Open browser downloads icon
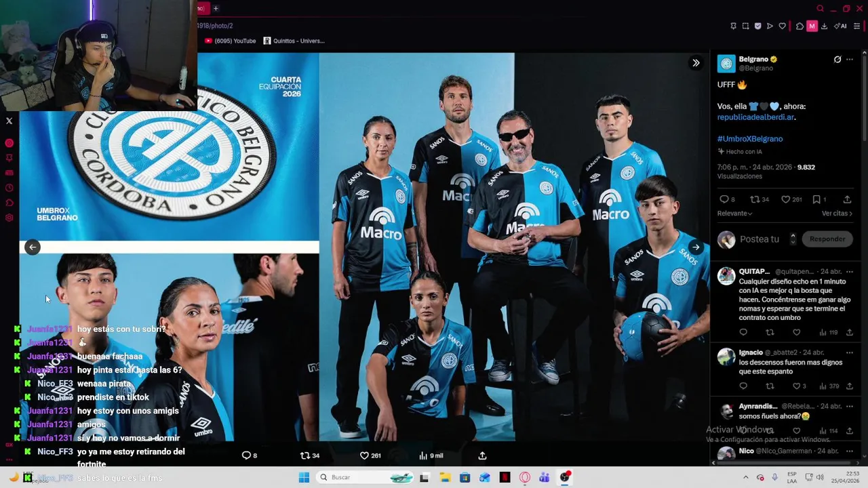Image resolution: width=868 pixels, height=488 pixels. 824,26
